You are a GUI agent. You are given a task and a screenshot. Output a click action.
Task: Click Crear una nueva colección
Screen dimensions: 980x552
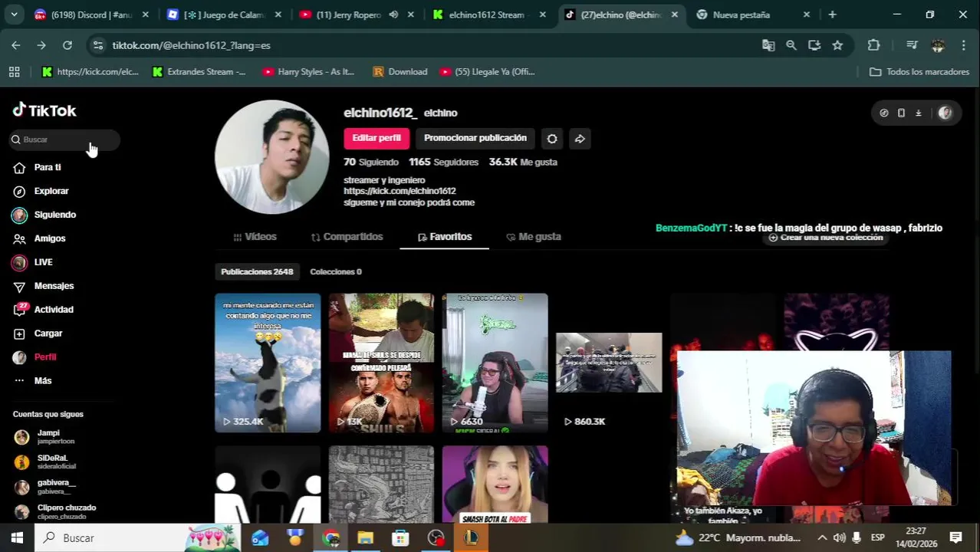point(826,238)
